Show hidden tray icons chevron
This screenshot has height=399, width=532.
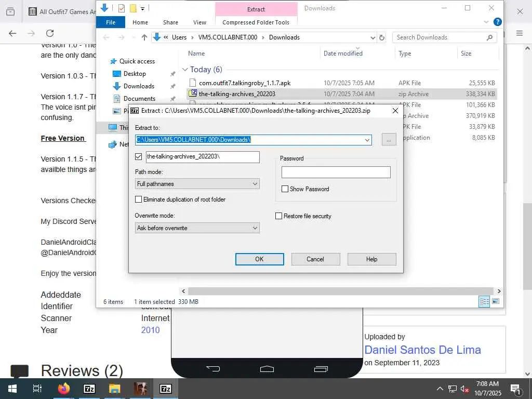[x=440, y=389]
